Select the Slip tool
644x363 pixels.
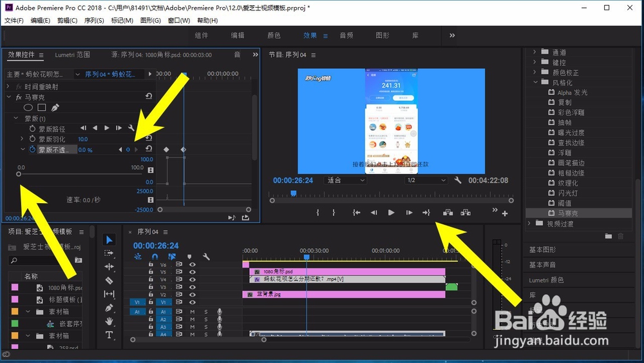point(109,294)
